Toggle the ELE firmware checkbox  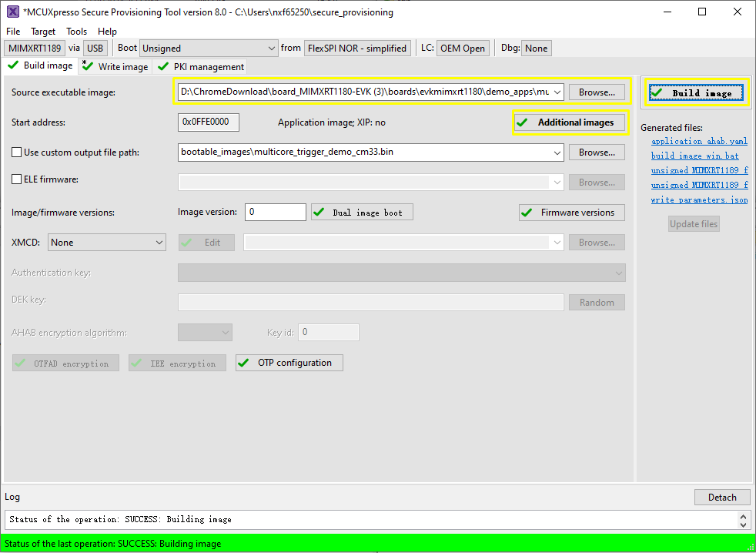coord(17,179)
